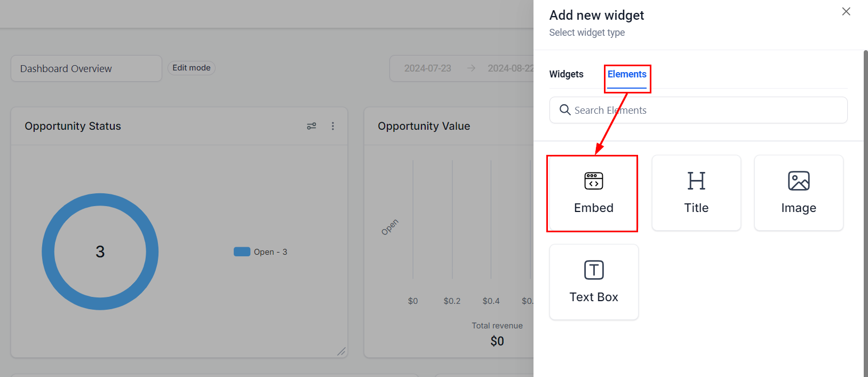This screenshot has height=377, width=868.
Task: Click the panel's vertical scrollbar
Action: click(865, 214)
